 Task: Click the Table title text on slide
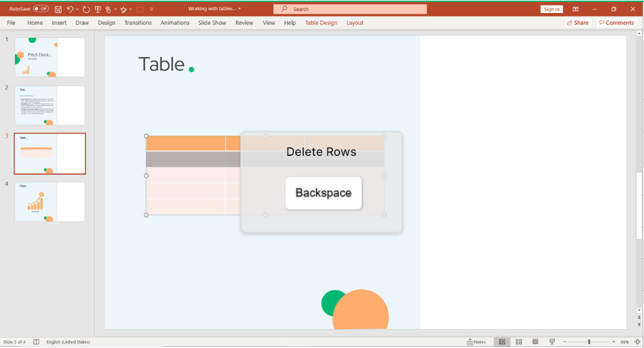click(161, 64)
